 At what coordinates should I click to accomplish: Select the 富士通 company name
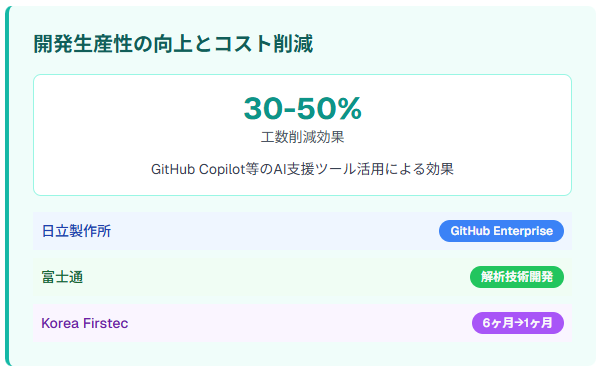pyautogui.click(x=62, y=277)
